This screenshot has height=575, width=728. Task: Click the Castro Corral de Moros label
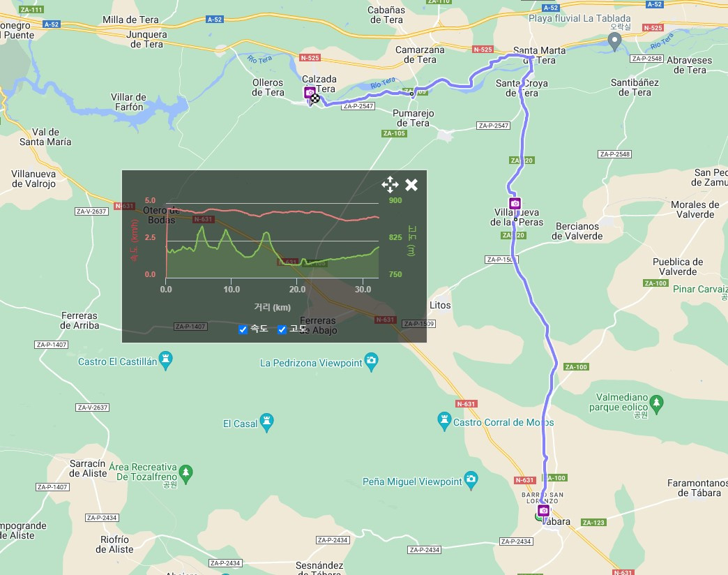point(503,423)
